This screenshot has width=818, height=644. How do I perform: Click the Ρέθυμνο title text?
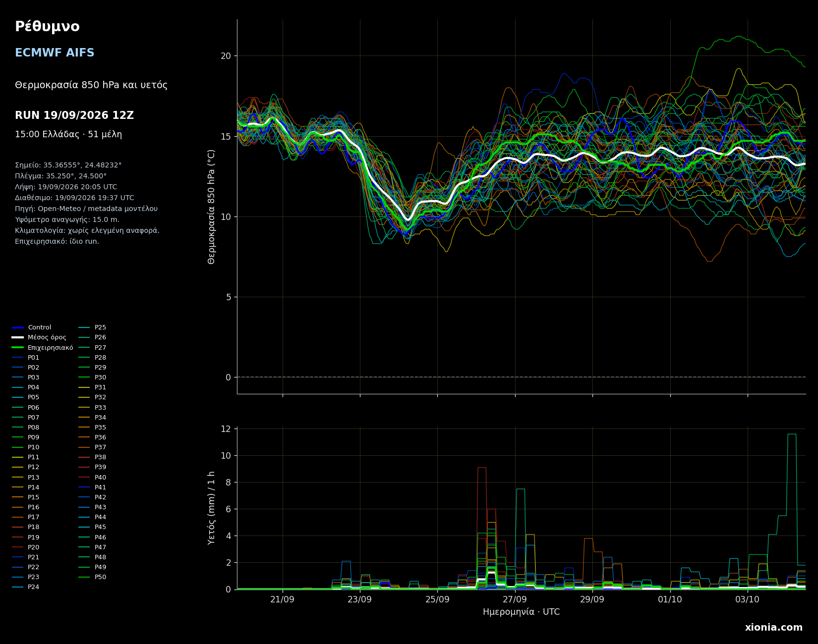(x=47, y=27)
